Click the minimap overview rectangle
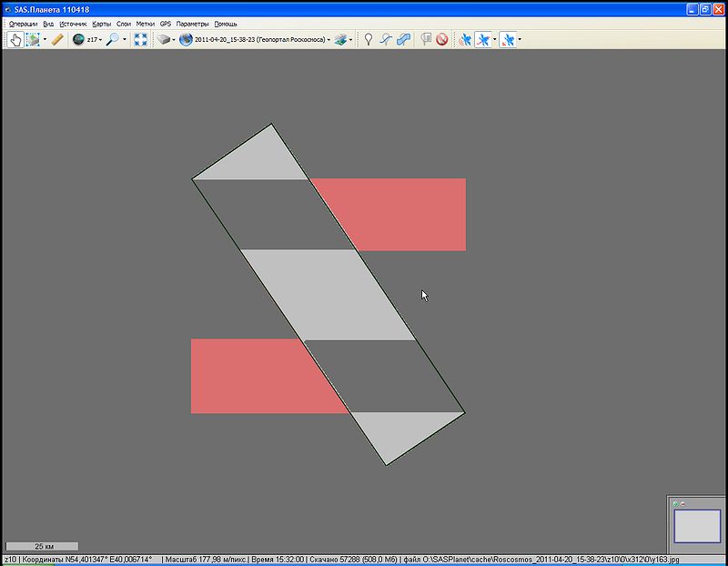 click(x=696, y=527)
